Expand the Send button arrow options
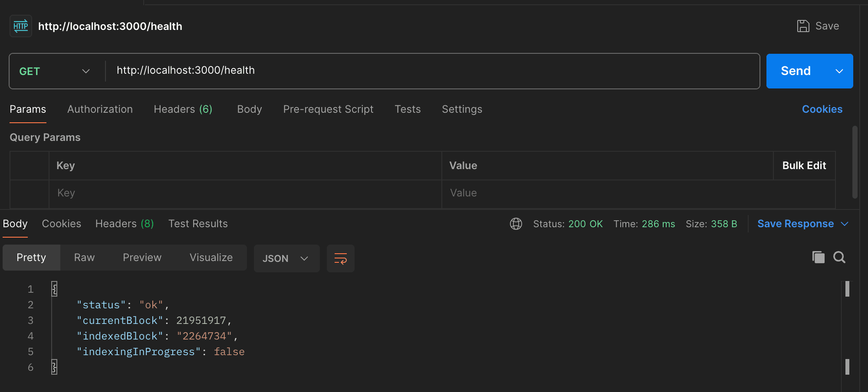 tap(839, 71)
